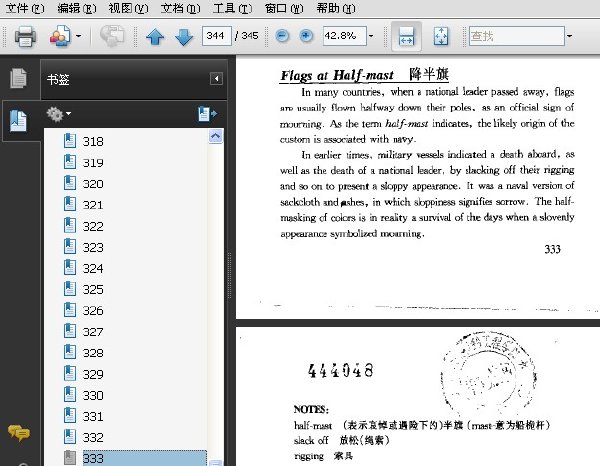Click the page number field showing 344
Screen dimensions: 600x466
[x=217, y=36]
